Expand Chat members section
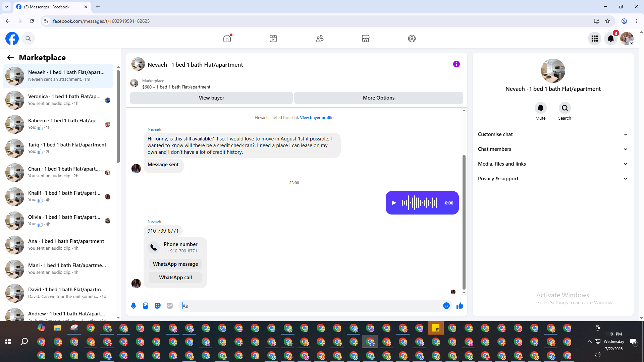 click(553, 149)
